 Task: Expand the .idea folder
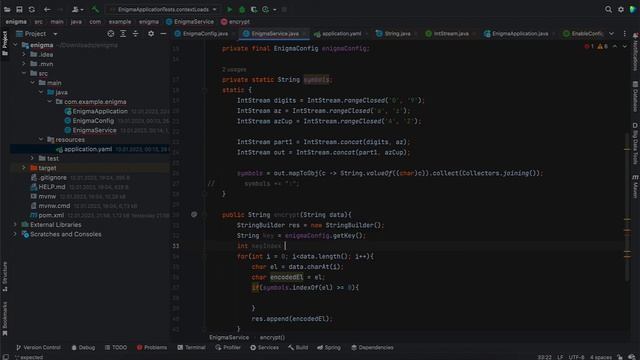coord(24,54)
